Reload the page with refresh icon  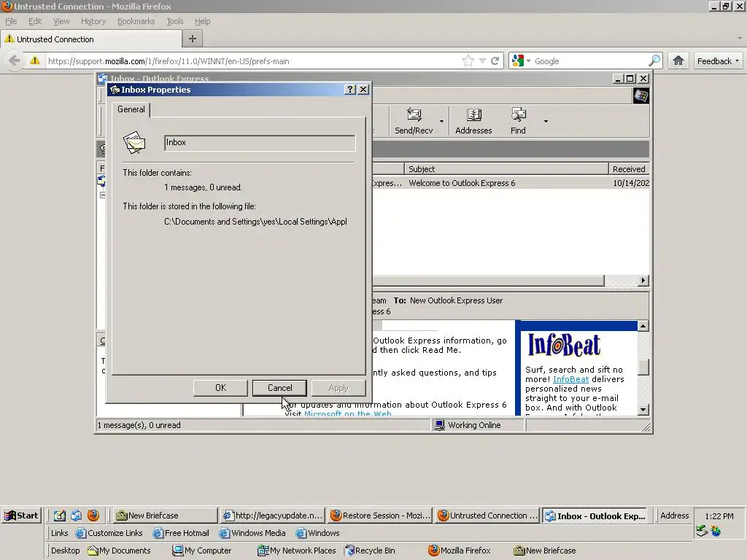click(495, 61)
